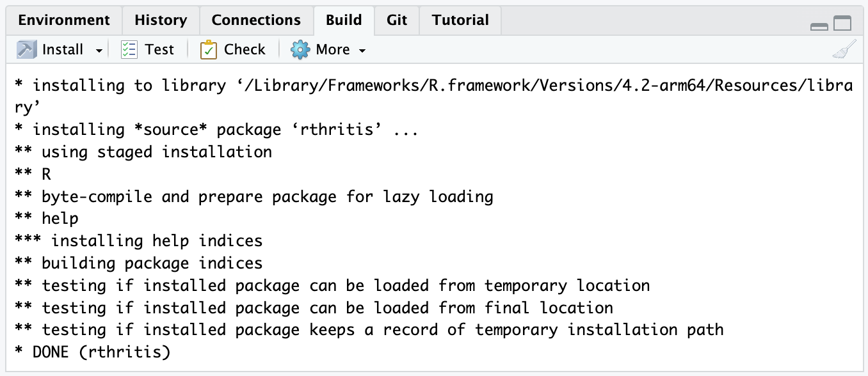The image size is (868, 376).
Task: Go to the Git tab
Action: click(397, 20)
